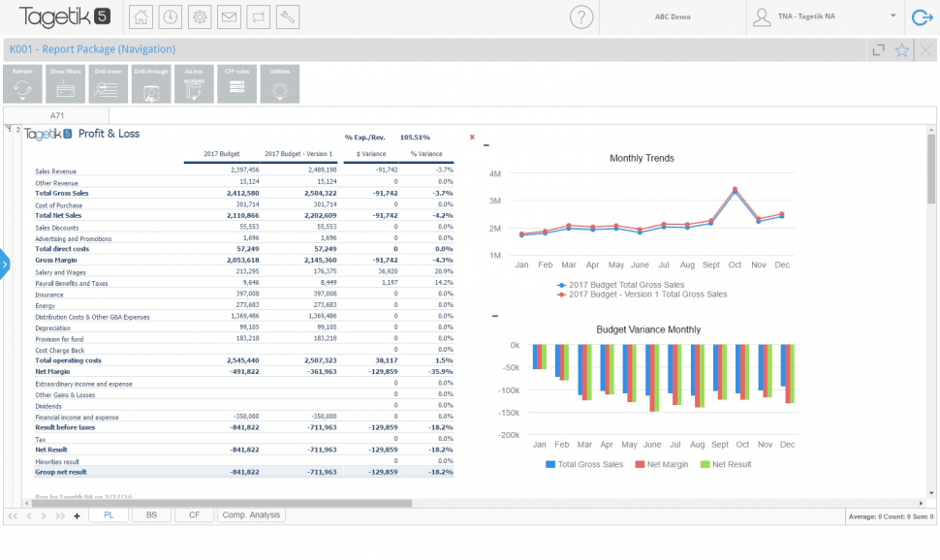
Task: Select the Sales Revenue row label
Action: (56, 171)
